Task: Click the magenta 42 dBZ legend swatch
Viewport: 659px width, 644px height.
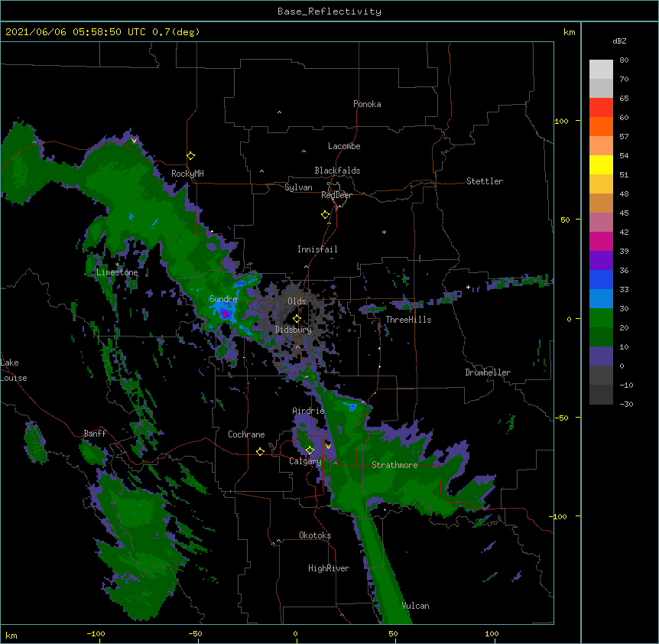Action: click(601, 241)
